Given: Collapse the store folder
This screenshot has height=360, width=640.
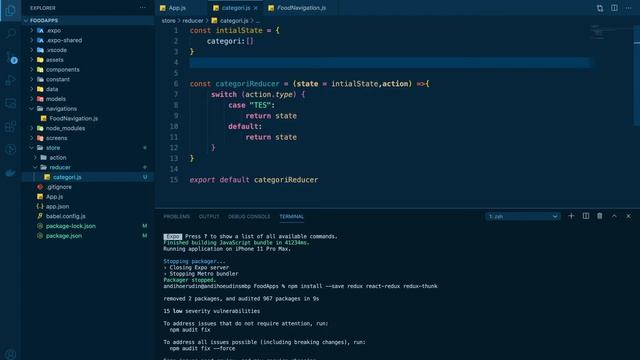Looking at the screenshot, I should [x=88, y=148].
